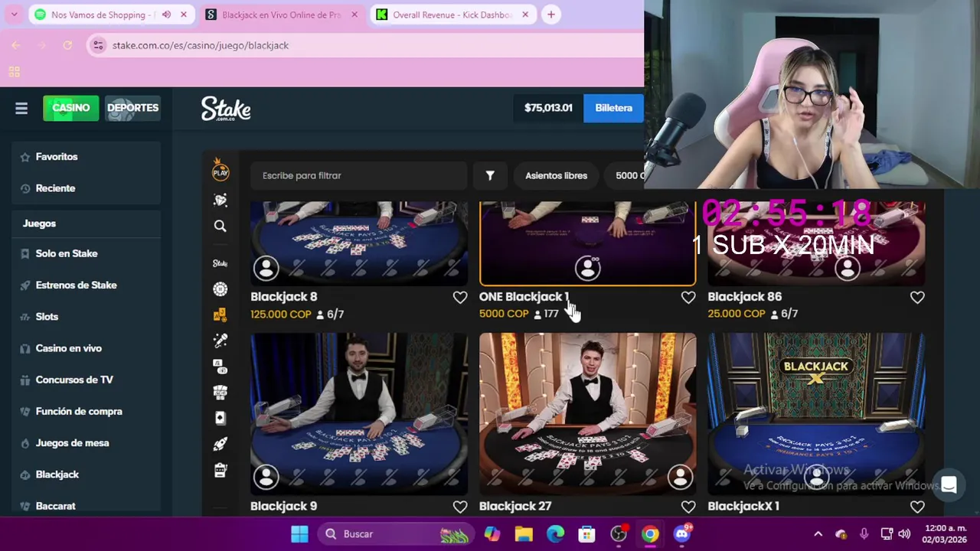The image size is (980, 551).
Task: Select the highlighted orange cards category icon
Action: pyautogui.click(x=220, y=315)
